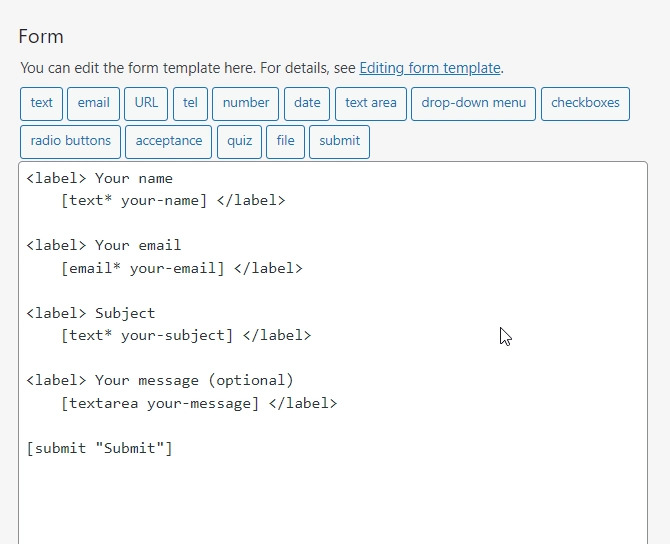Open the Editing form template link

(429, 68)
